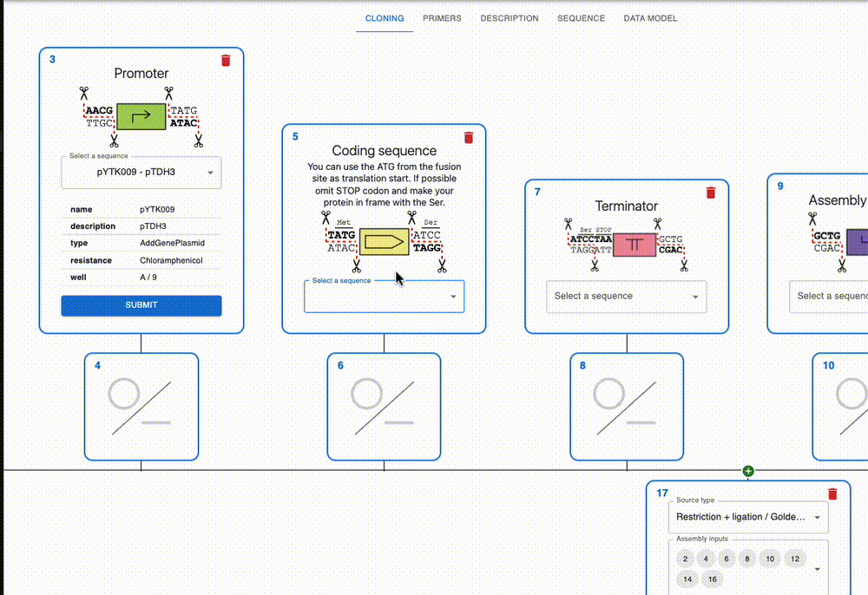Image resolution: width=868 pixels, height=595 pixels.
Task: Switch to the PRIMERS tab
Action: (442, 18)
